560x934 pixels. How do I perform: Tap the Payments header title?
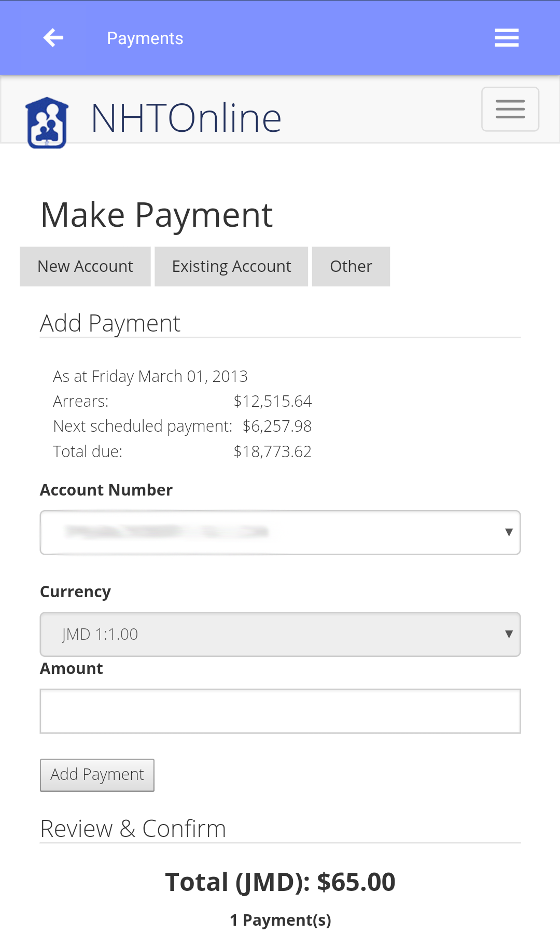coord(145,38)
